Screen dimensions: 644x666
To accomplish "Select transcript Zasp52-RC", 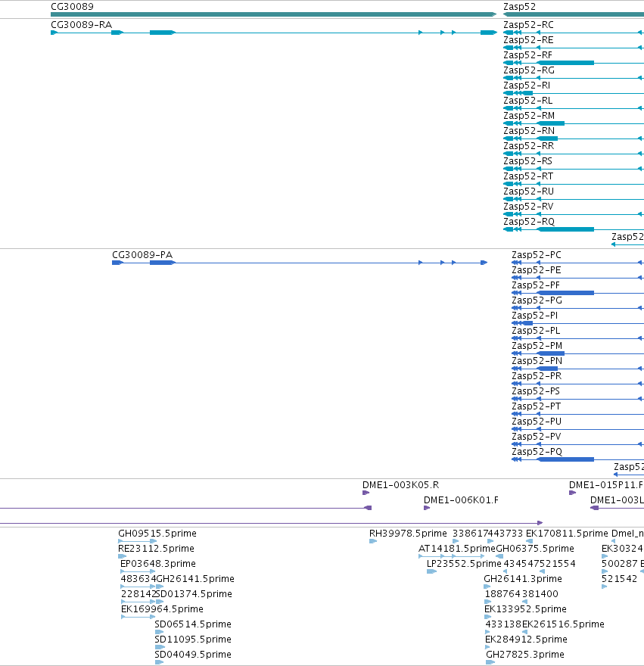I will point(528,25).
